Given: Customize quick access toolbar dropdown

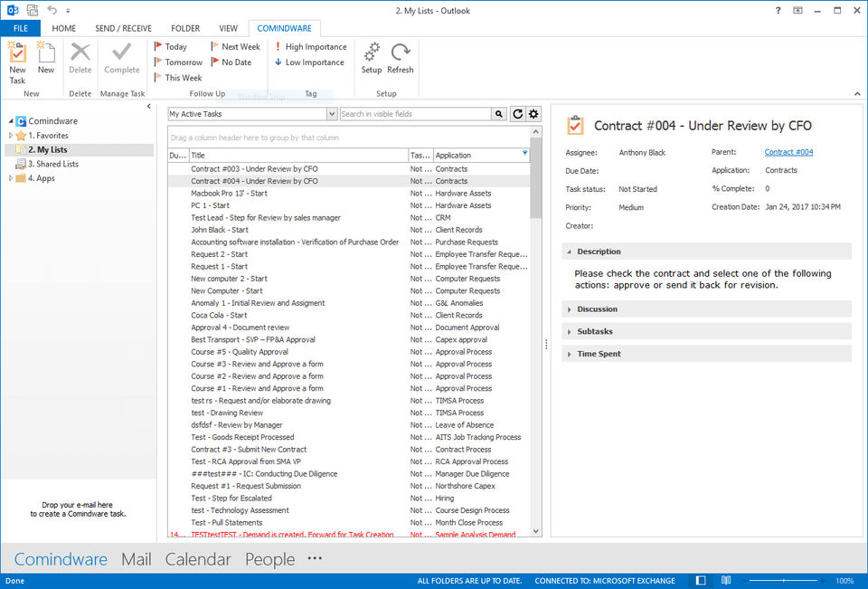Looking at the screenshot, I should [68, 11].
